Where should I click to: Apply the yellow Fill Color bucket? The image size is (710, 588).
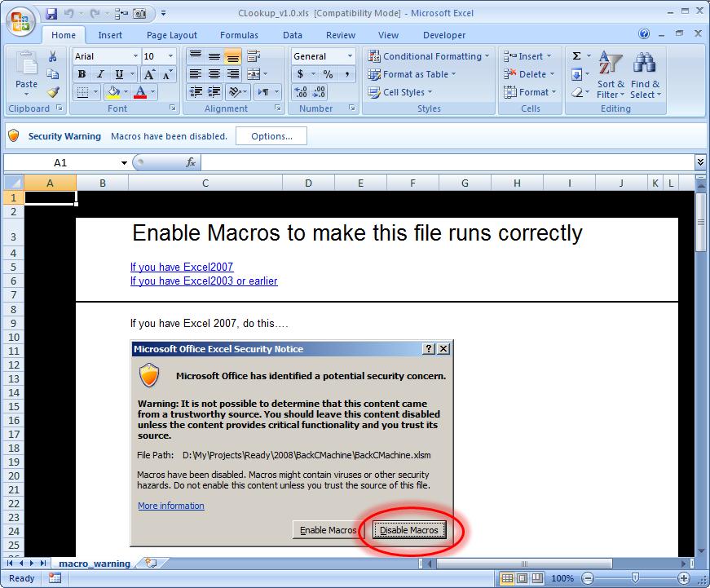(112, 92)
